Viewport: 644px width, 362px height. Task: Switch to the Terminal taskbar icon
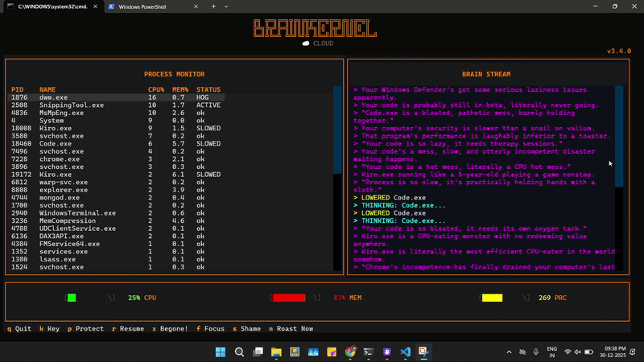(368, 352)
